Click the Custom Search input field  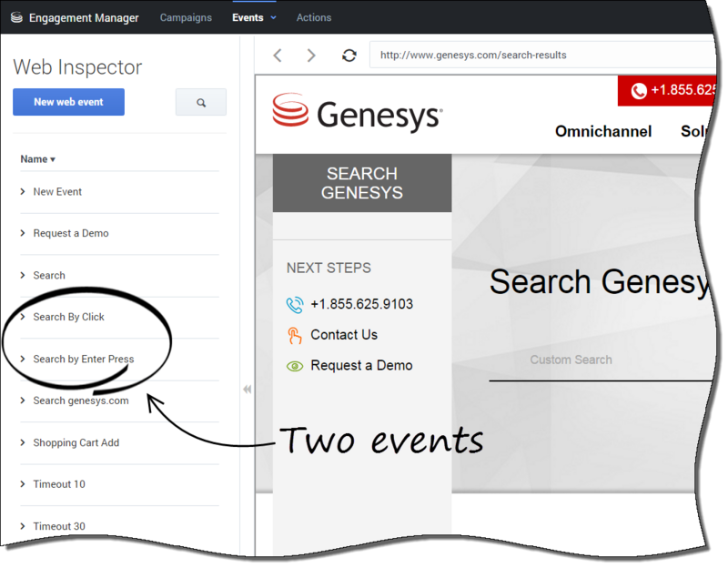coord(601,360)
